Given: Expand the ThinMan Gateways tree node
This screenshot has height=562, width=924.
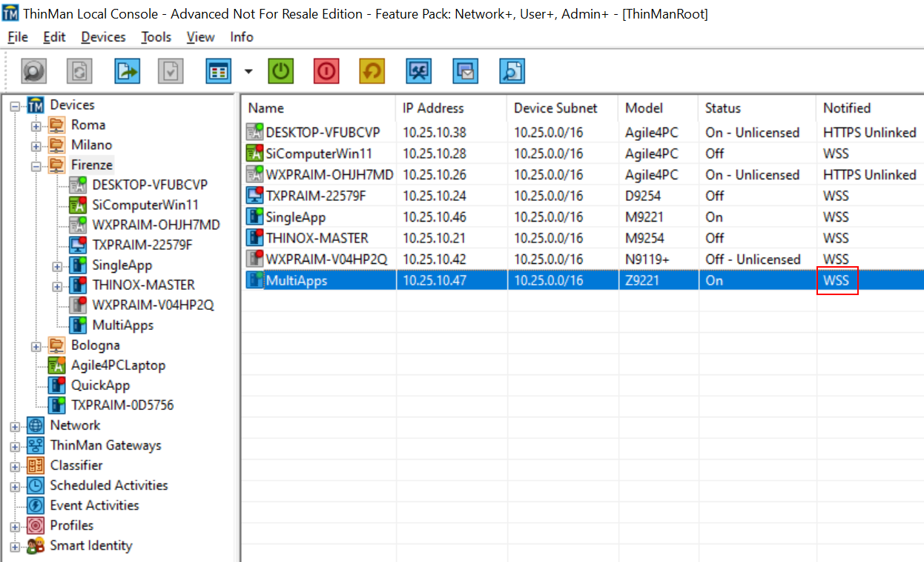Looking at the screenshot, I should click(15, 446).
